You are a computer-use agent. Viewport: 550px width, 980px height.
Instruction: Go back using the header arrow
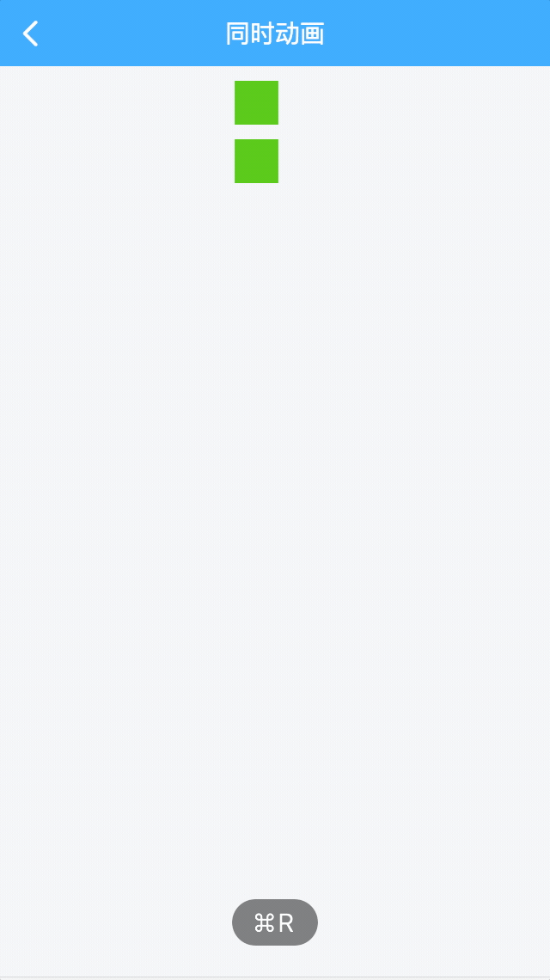31,34
